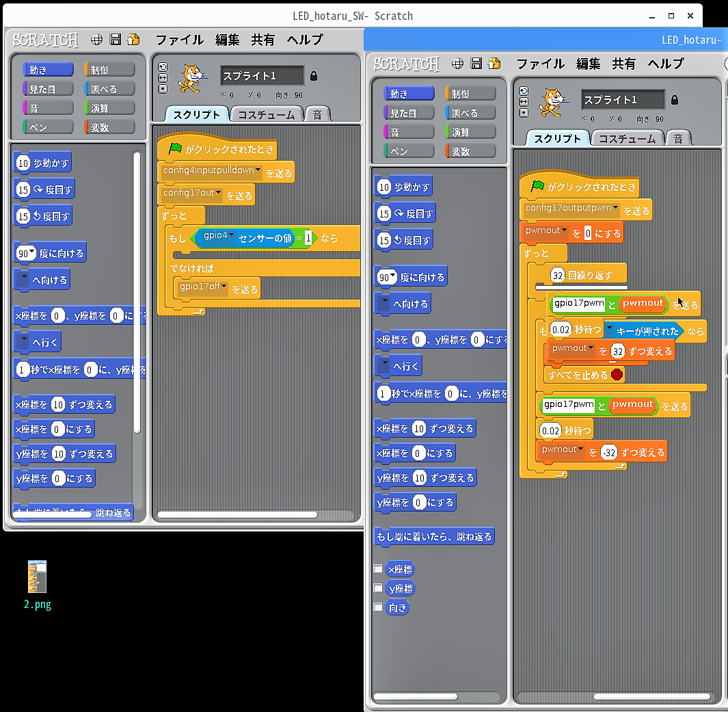Viewport: 728px width, 712px height.
Task: Select the left-right flip style icon in left window
Action: pyautogui.click(x=163, y=77)
